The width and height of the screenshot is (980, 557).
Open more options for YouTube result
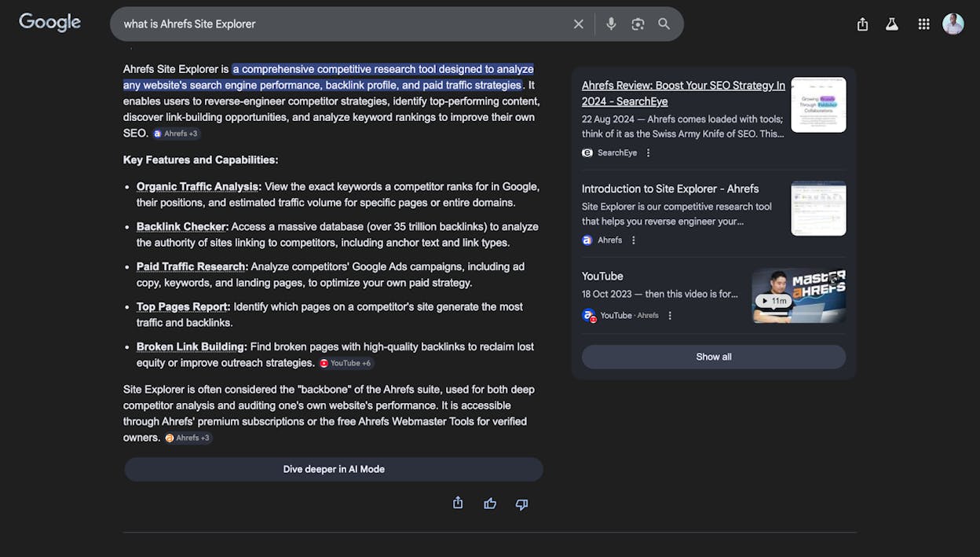pos(670,315)
